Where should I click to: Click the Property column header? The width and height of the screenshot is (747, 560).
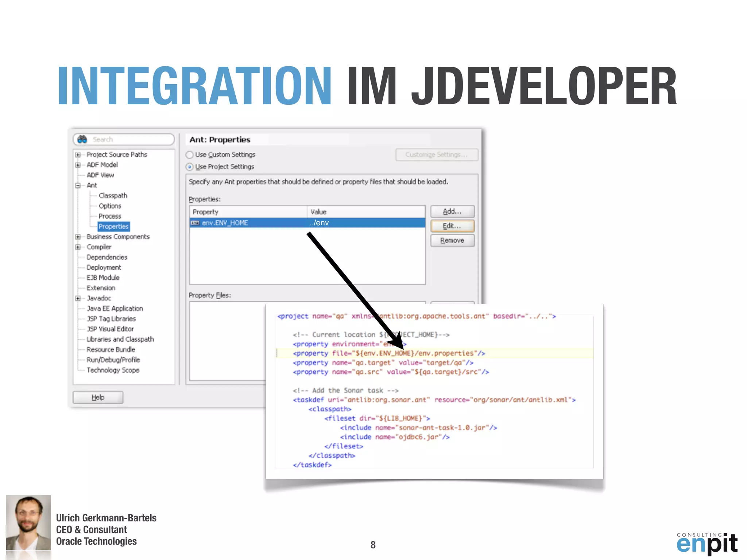(x=248, y=212)
